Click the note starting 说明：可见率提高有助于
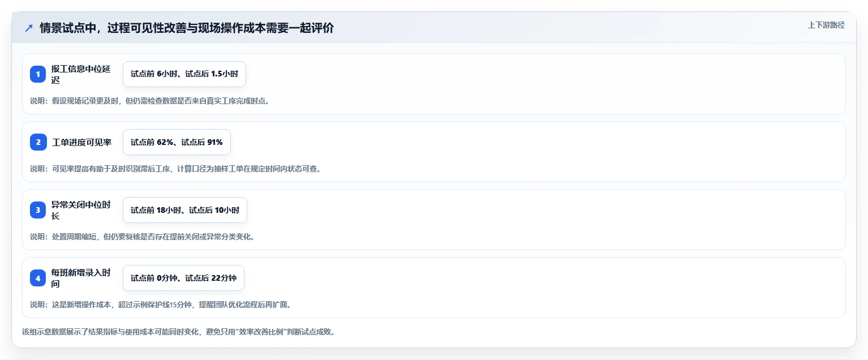This screenshot has height=360, width=868. click(175, 169)
